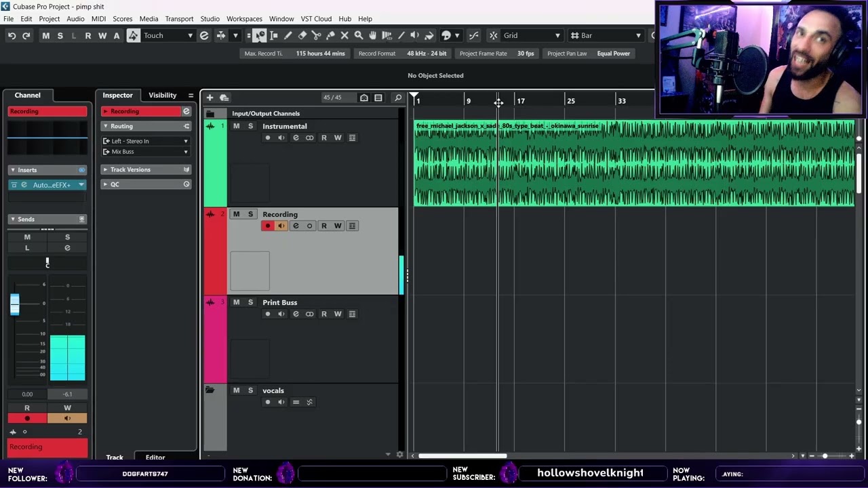Select the Split scissors tool
The height and width of the screenshot is (488, 868).
316,35
